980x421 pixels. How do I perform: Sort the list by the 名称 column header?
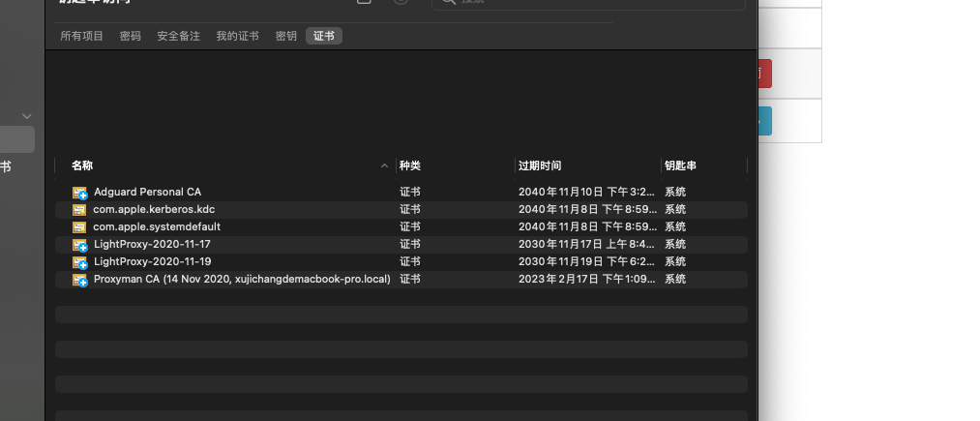click(82, 165)
